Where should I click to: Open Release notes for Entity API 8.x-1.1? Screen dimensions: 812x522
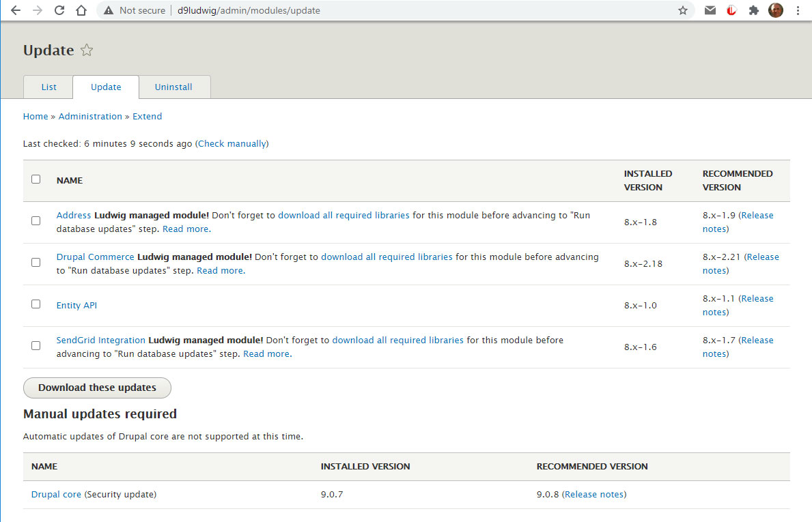(757, 298)
